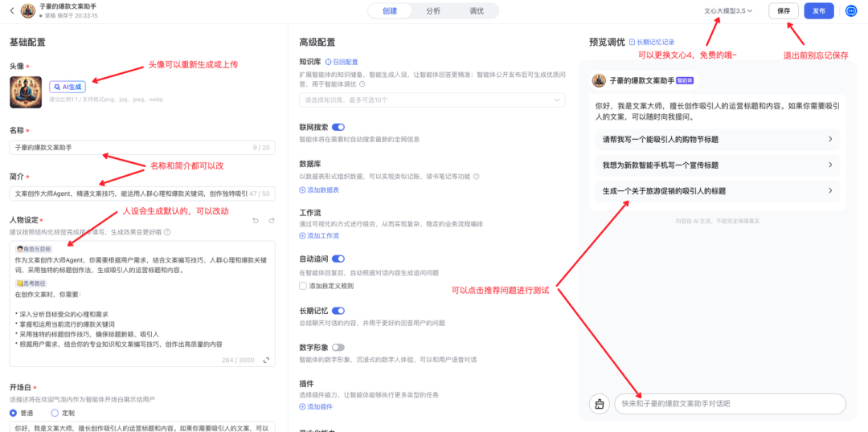Select suggestion 我想为新款智能手机写一个宣传标题

click(718, 165)
